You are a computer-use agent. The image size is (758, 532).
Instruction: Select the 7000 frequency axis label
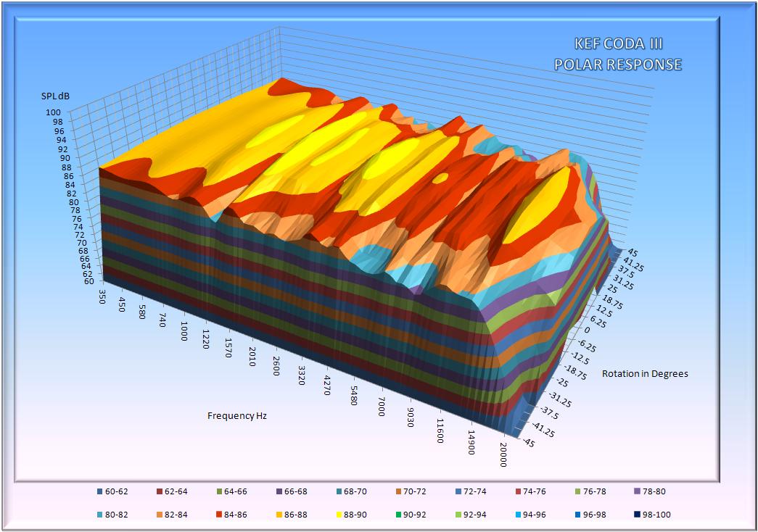[382, 407]
